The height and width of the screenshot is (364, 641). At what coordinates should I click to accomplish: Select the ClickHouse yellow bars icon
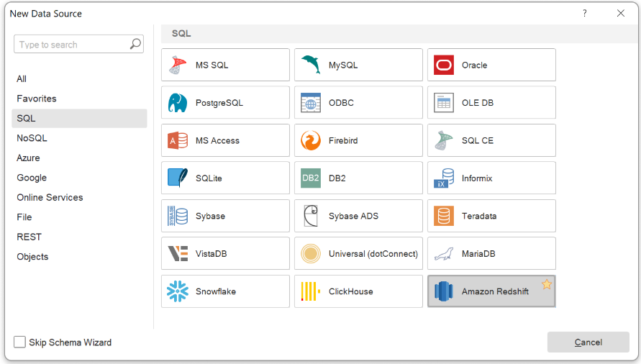pyautogui.click(x=311, y=291)
